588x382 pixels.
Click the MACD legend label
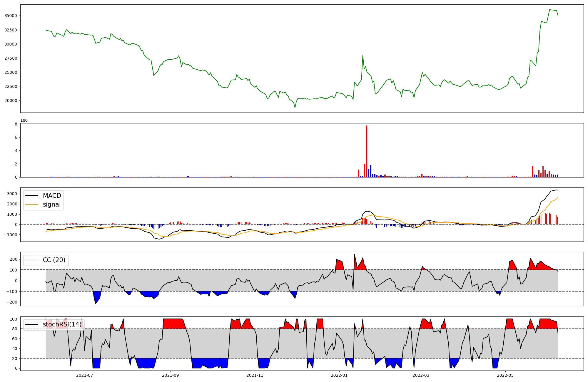52,196
